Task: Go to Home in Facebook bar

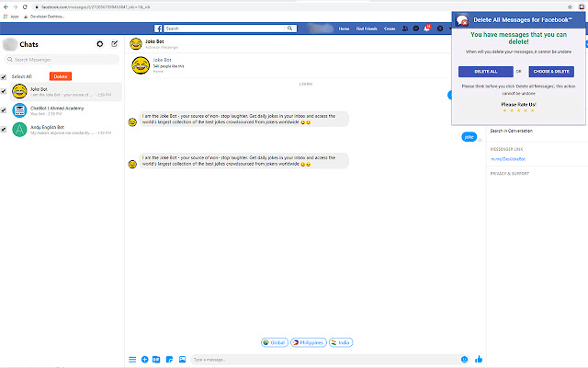Action: coord(344,29)
